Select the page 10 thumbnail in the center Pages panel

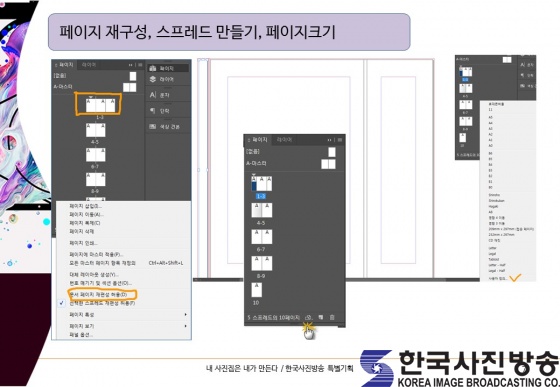256,290
